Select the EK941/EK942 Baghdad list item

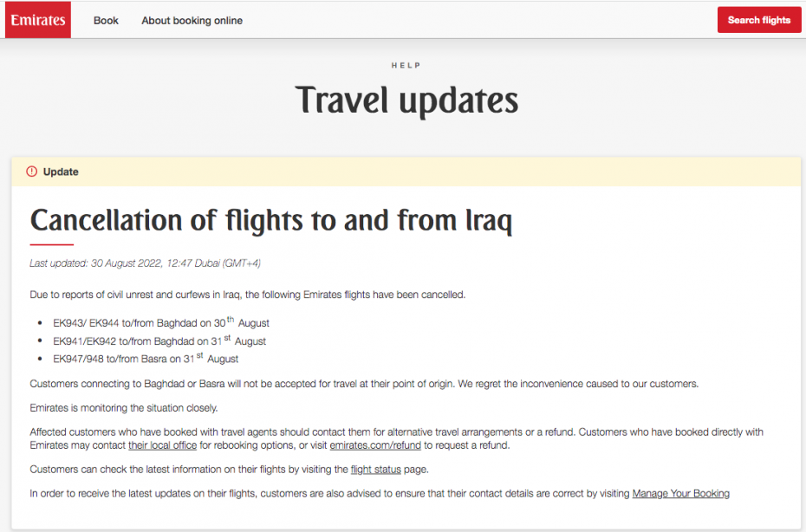pos(159,341)
